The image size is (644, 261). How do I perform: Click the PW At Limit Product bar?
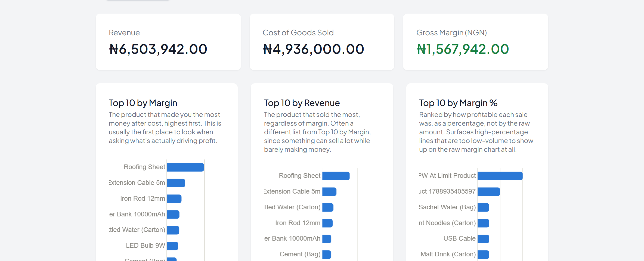tap(500, 176)
